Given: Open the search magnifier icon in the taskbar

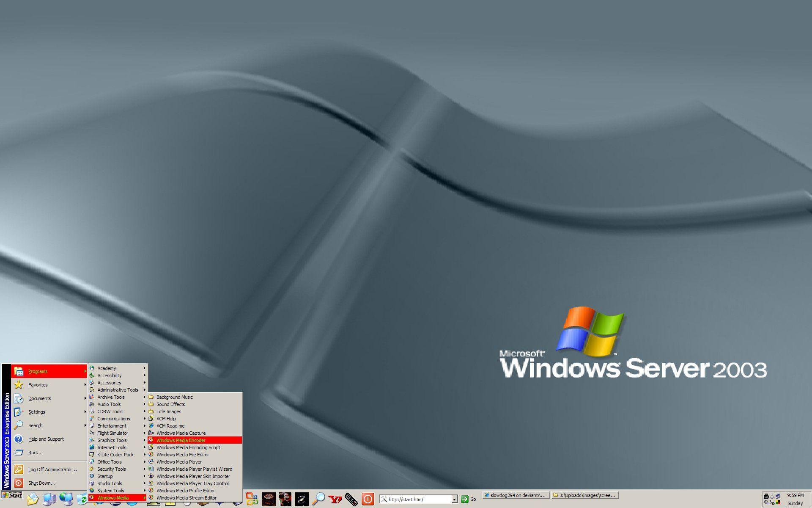Looking at the screenshot, I should (x=318, y=499).
